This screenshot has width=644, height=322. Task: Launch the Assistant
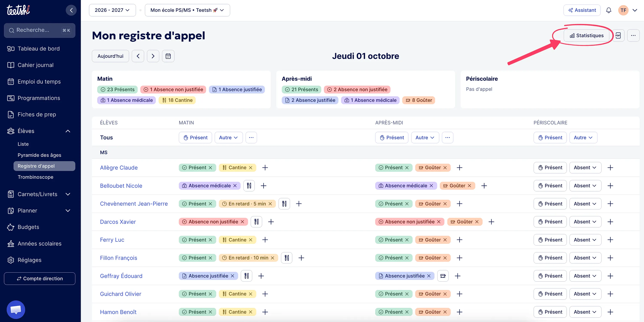point(582,10)
